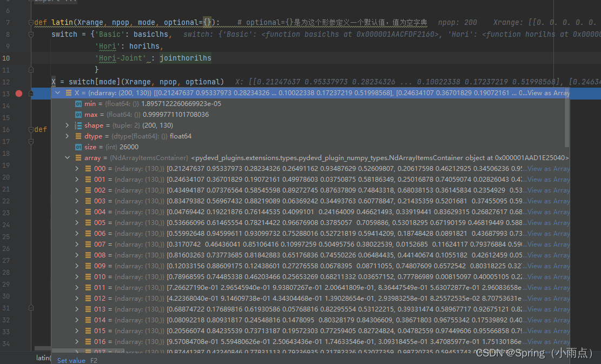The image size is (601, 364).
Task: Open View as Array for row 000
Action: point(549,169)
